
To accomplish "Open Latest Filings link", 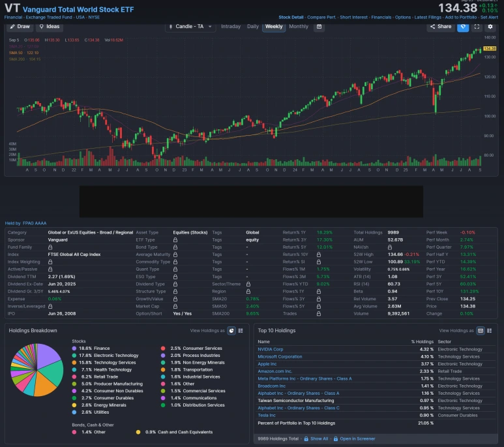I will 428,18.
